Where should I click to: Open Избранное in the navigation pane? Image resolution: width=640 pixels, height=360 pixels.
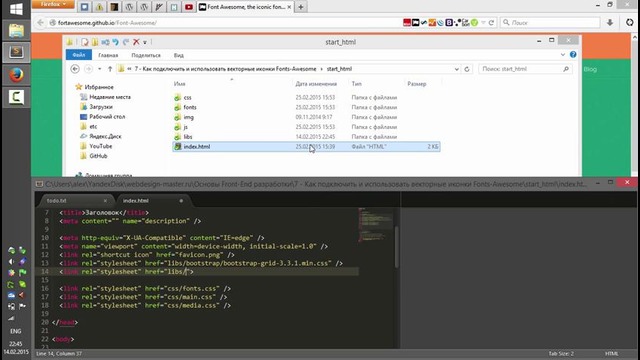(99, 87)
